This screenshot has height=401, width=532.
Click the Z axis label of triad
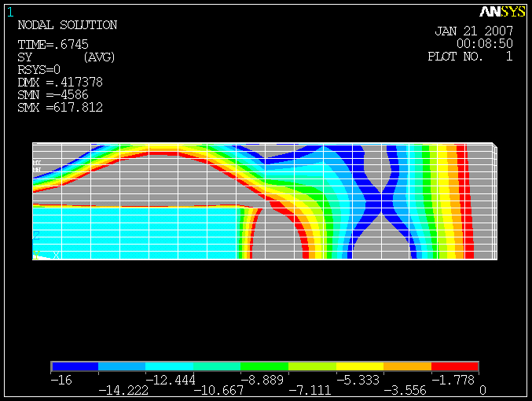tap(36, 235)
